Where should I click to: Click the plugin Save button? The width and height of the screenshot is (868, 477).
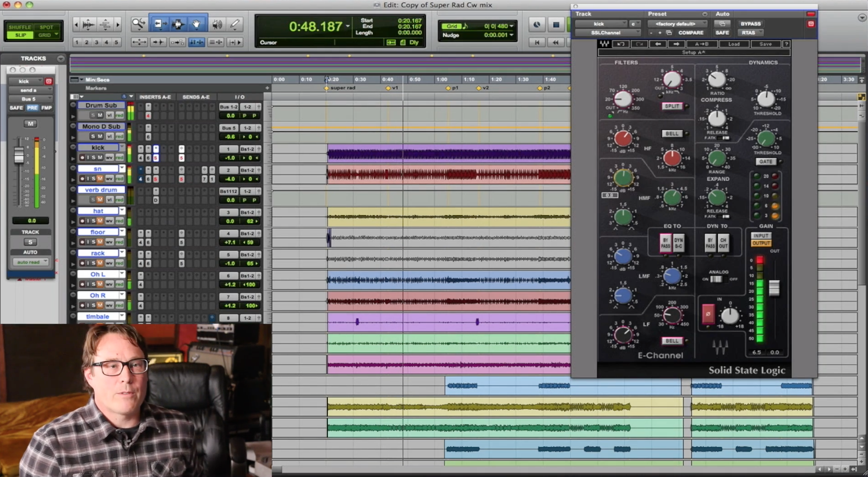pos(765,44)
